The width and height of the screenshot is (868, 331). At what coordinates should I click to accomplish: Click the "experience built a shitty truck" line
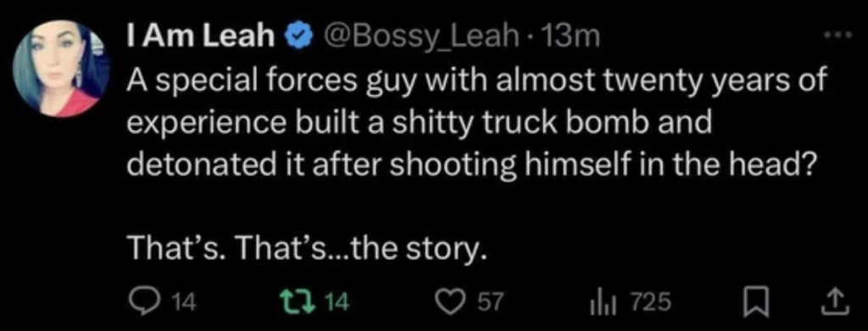[x=419, y=123]
